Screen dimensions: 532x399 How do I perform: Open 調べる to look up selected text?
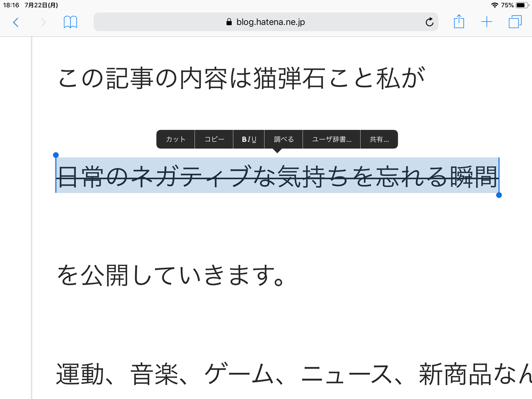tap(283, 139)
